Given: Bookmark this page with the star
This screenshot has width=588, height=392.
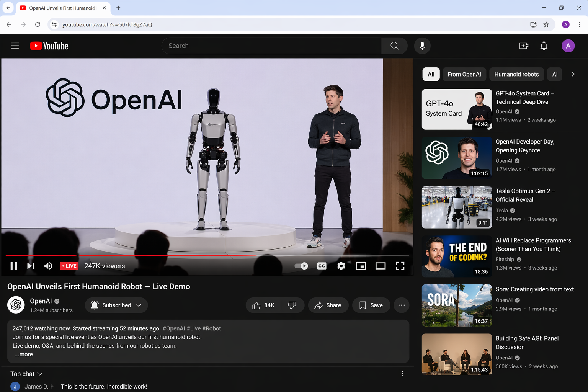Looking at the screenshot, I should click(546, 24).
